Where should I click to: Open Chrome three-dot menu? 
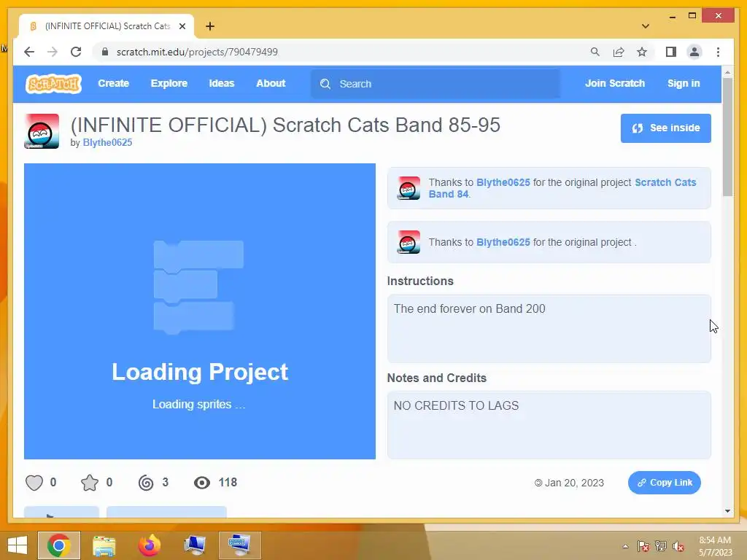click(x=718, y=52)
